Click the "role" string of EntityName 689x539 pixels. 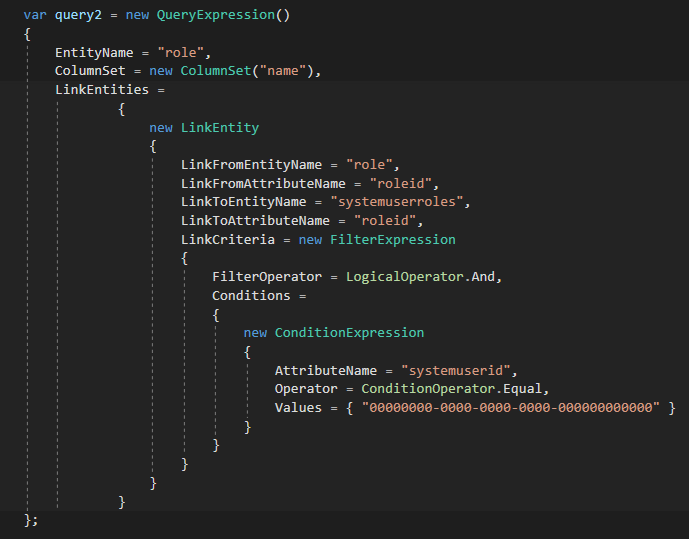point(181,53)
